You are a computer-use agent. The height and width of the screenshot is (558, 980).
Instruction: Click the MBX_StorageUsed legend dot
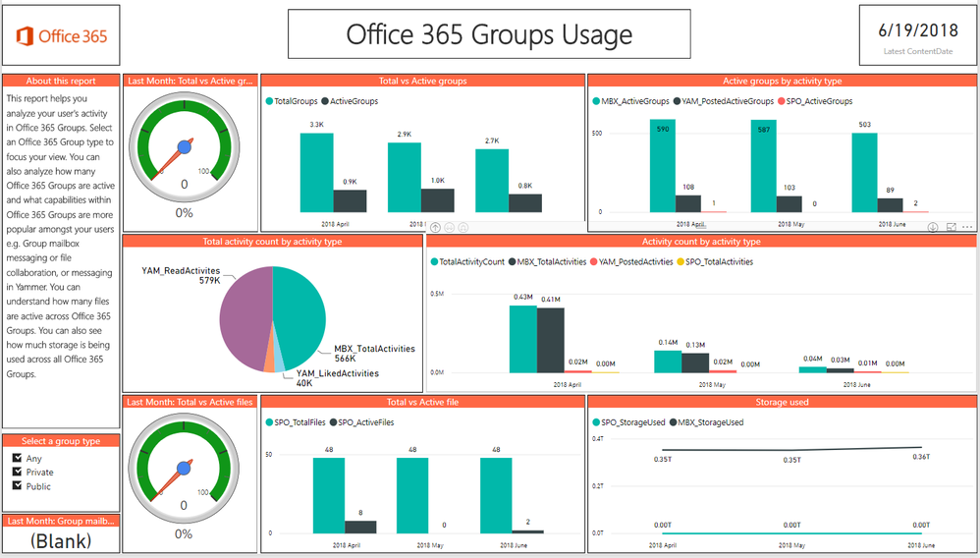(673, 422)
